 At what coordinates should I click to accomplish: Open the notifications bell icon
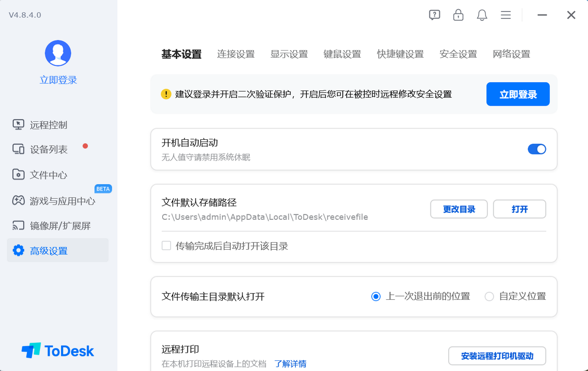482,15
